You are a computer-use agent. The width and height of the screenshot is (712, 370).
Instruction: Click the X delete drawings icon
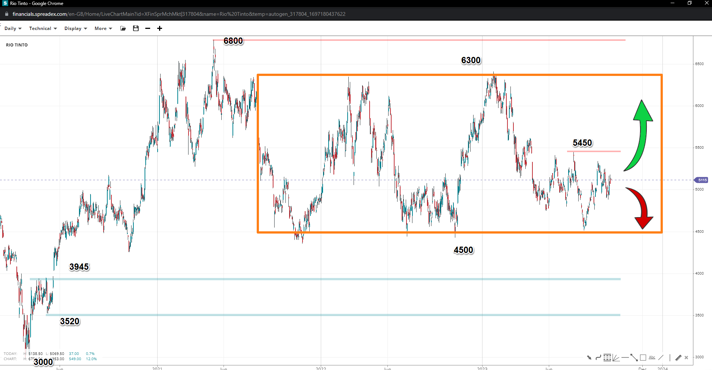686,357
